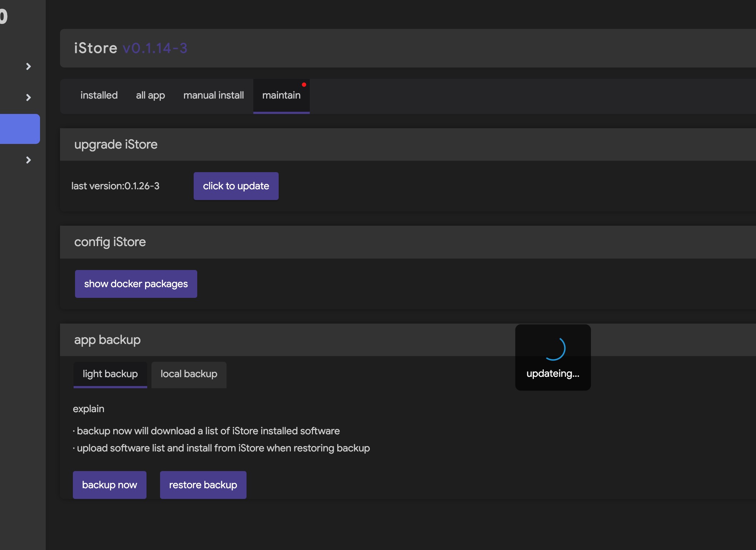
Task: Click the last version 0.1.26-3 text
Action: pyautogui.click(x=115, y=186)
